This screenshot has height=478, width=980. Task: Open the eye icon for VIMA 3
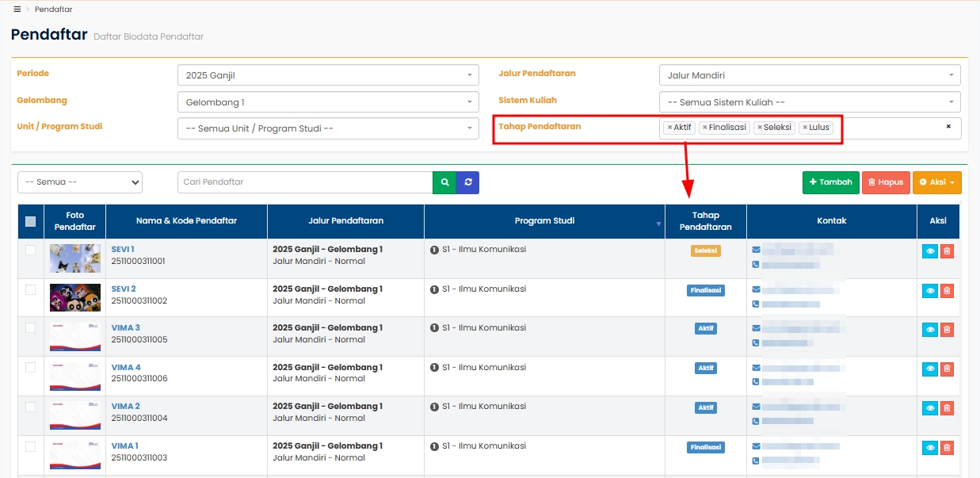click(x=930, y=330)
